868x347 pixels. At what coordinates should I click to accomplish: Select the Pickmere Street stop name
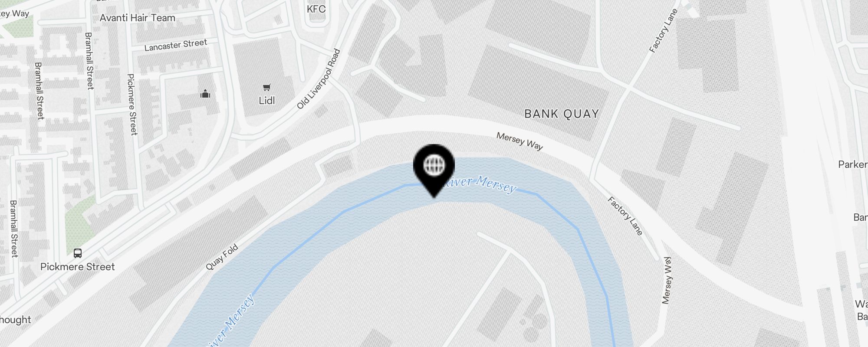click(78, 267)
